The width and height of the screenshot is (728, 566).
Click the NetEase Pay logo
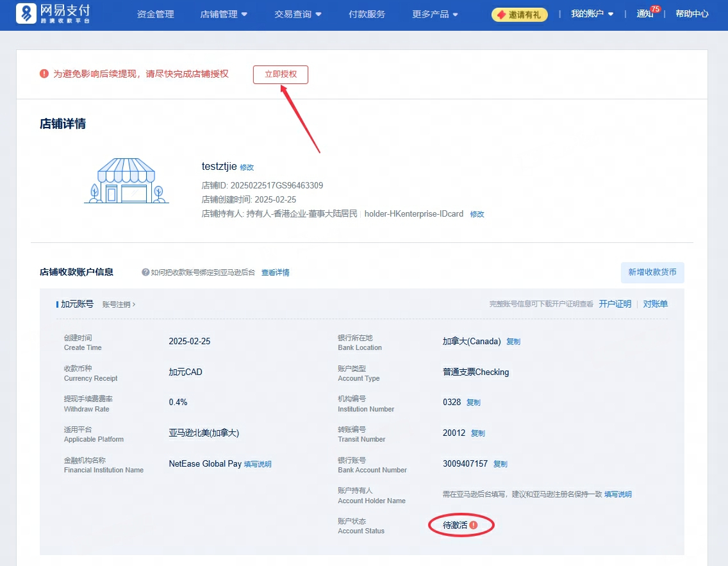54,14
